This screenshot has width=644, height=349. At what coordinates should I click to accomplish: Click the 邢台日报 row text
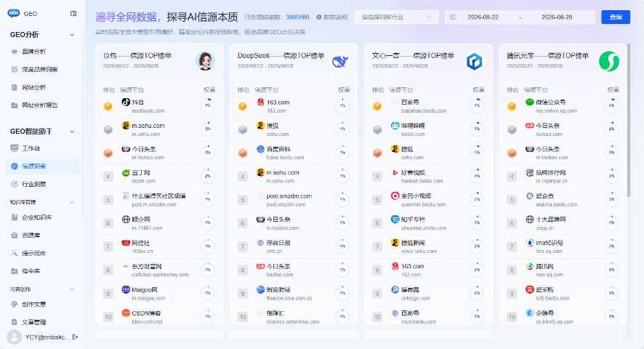tap(278, 243)
